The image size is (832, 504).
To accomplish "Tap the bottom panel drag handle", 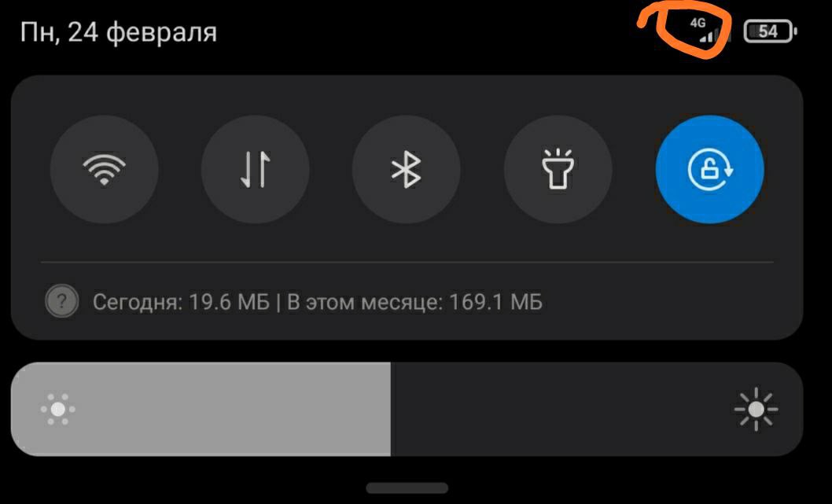I will click(x=407, y=488).
